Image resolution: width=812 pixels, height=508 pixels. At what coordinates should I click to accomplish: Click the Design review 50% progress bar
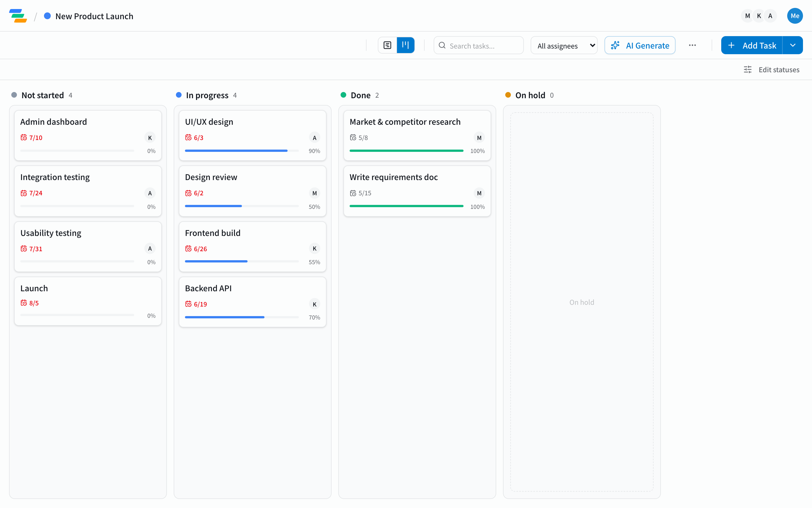coord(242,206)
